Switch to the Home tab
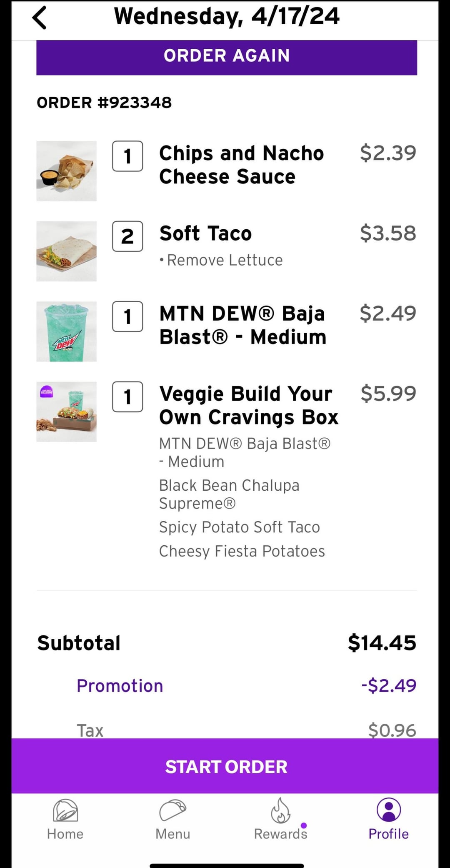Viewport: 450px width, 868px height. pos(65,833)
